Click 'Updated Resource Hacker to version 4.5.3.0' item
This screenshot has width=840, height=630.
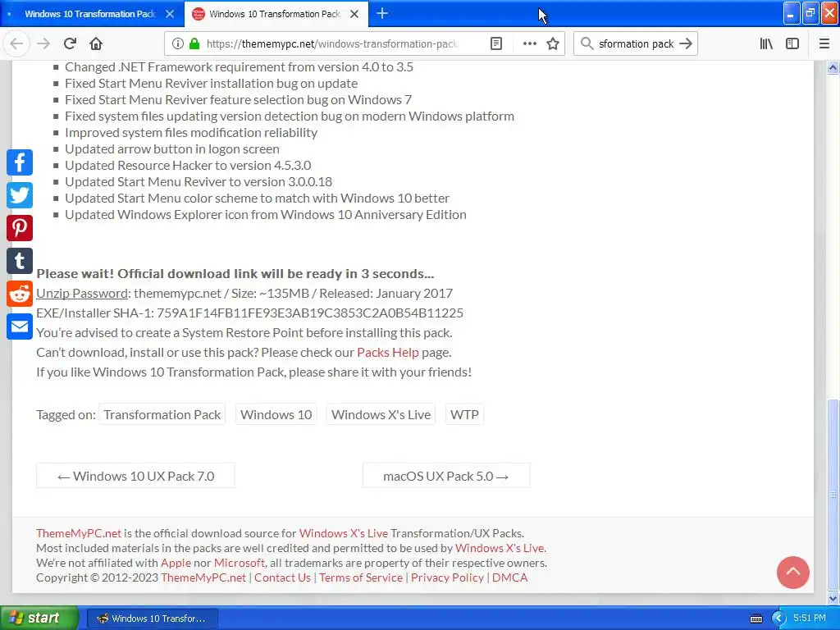pyautogui.click(x=188, y=166)
